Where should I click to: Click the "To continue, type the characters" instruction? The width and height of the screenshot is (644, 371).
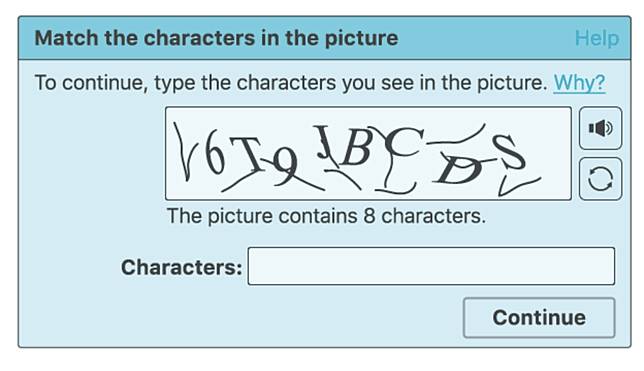291,83
